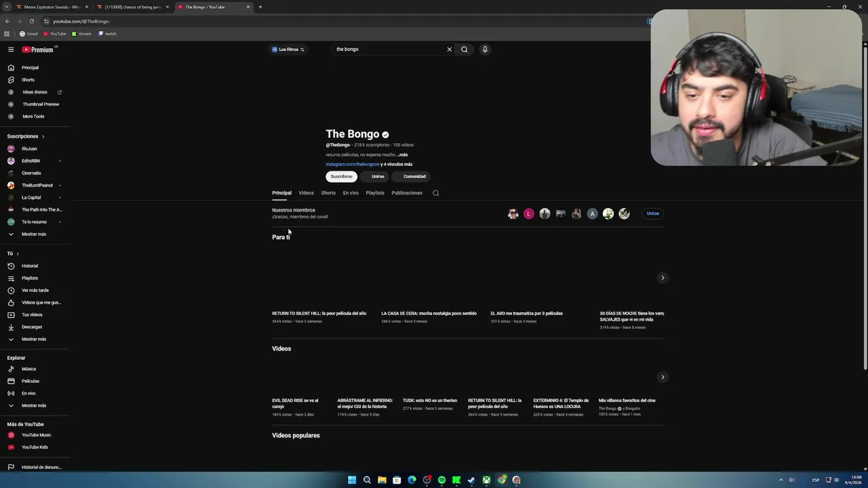Reload the page in browser toolbar
Image resolution: width=868 pixels, height=488 pixels.
click(31, 21)
